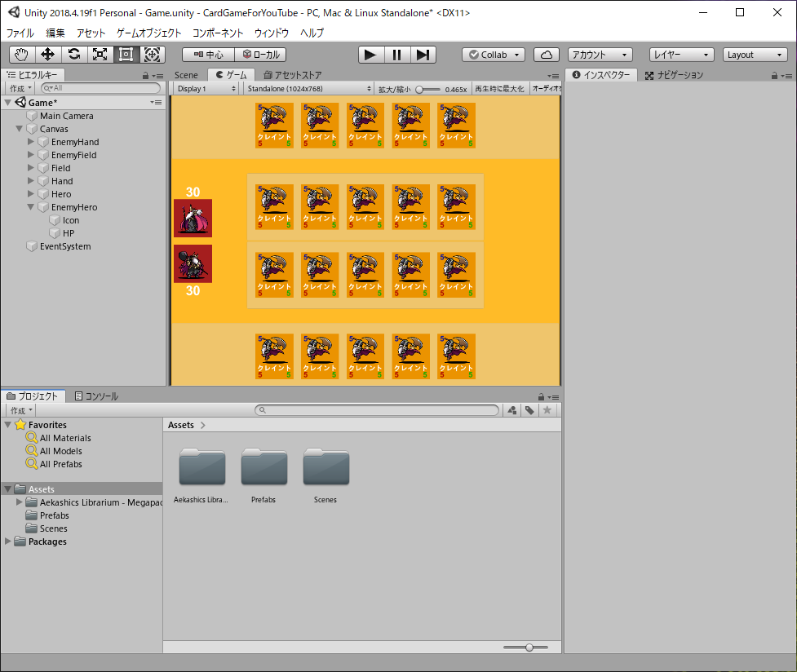Collapse the EnemyHero object

click(30, 207)
